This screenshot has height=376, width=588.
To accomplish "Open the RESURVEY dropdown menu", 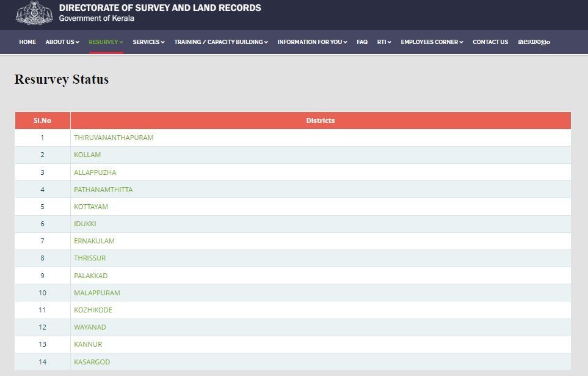I will pos(105,42).
